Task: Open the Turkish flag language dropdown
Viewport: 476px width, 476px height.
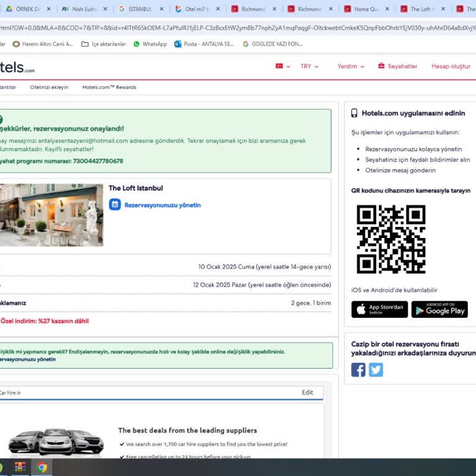Action: click(283, 66)
